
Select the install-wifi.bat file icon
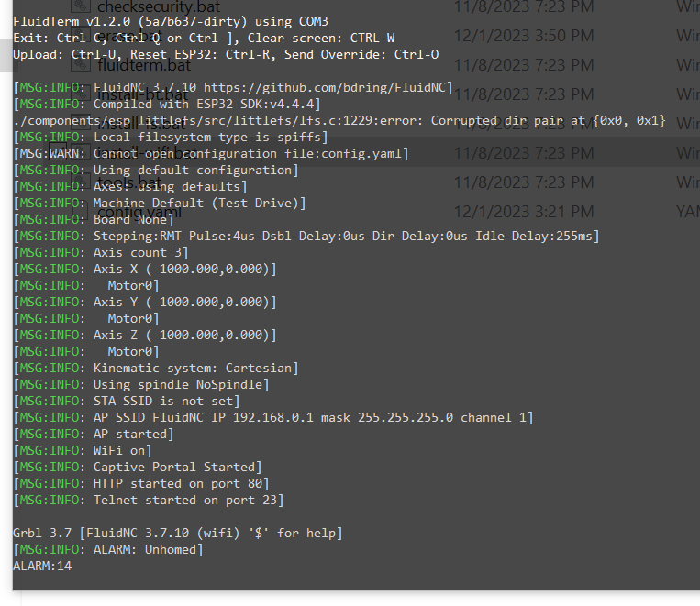pos(82,152)
